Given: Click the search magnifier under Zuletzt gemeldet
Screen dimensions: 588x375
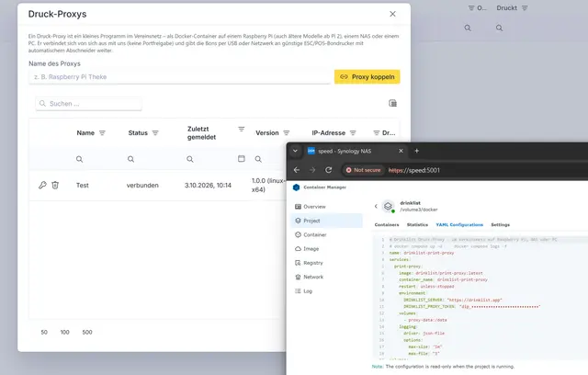Looking at the screenshot, I should (190, 159).
